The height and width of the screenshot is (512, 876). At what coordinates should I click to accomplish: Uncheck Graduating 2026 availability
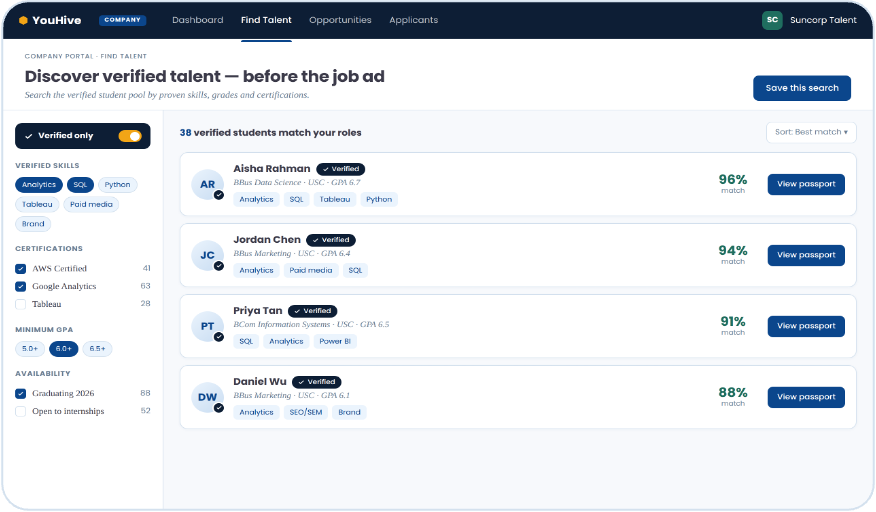click(x=21, y=394)
